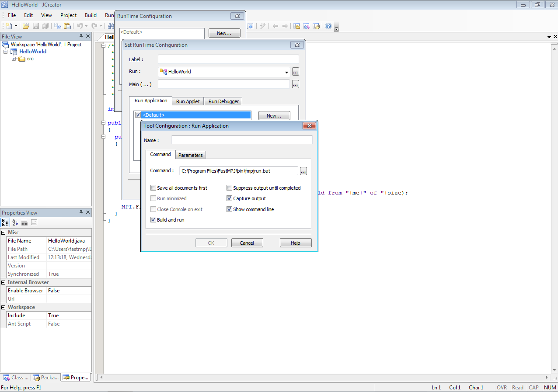Screen dimensions: 558x392
Task: Click the view-window toolbar icon next to Help
Action: [316, 26]
